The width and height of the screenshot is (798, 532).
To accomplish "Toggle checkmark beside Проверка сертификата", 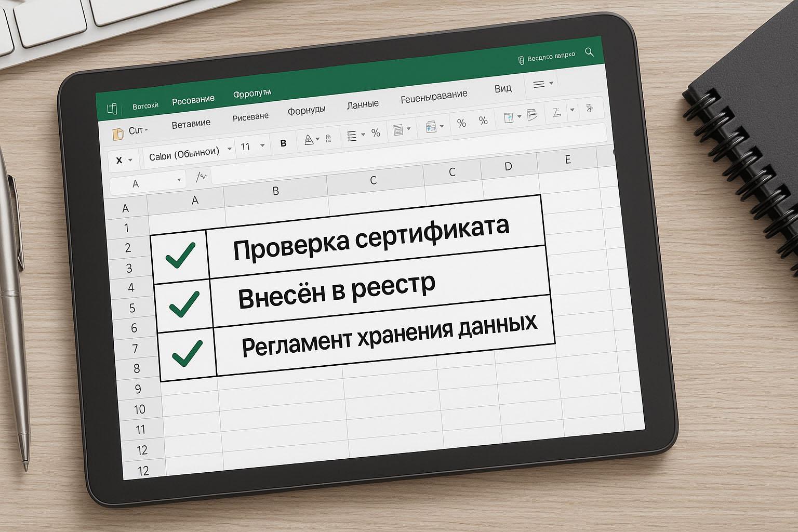I will coord(180,255).
